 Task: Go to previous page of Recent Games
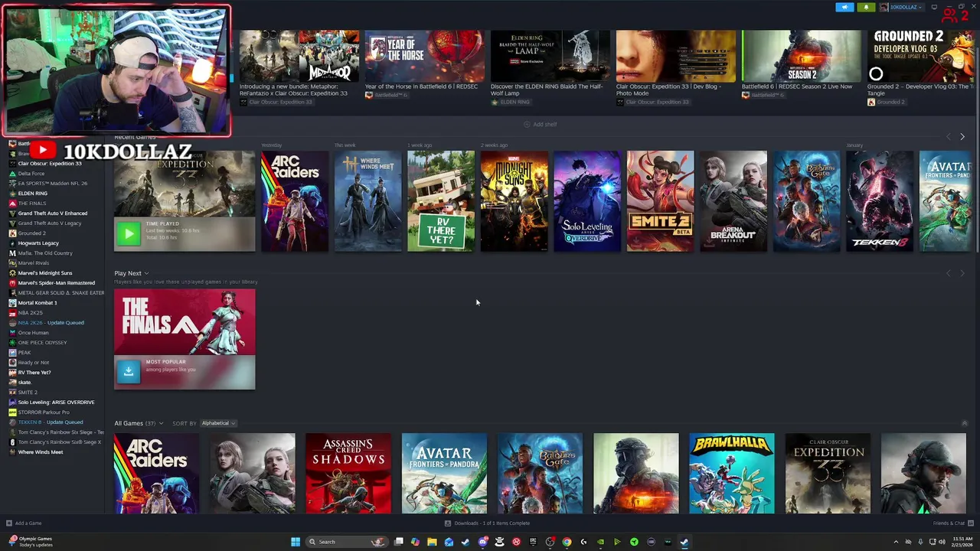949,137
